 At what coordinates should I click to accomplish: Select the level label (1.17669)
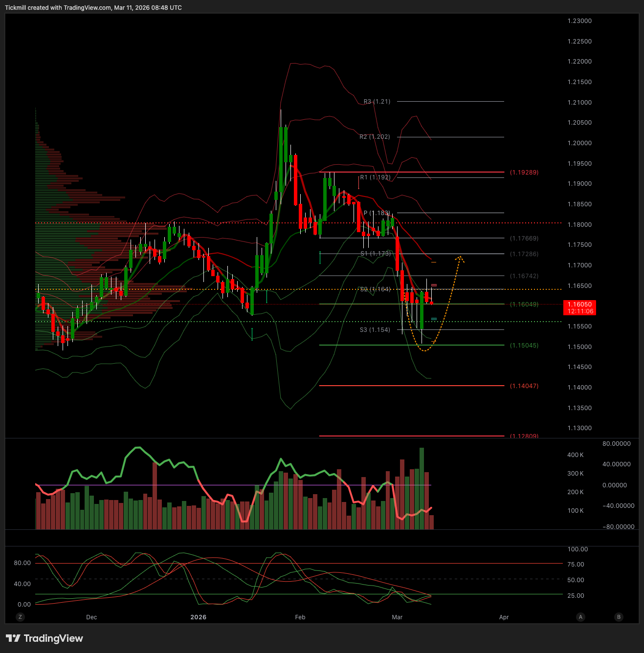[x=524, y=239]
